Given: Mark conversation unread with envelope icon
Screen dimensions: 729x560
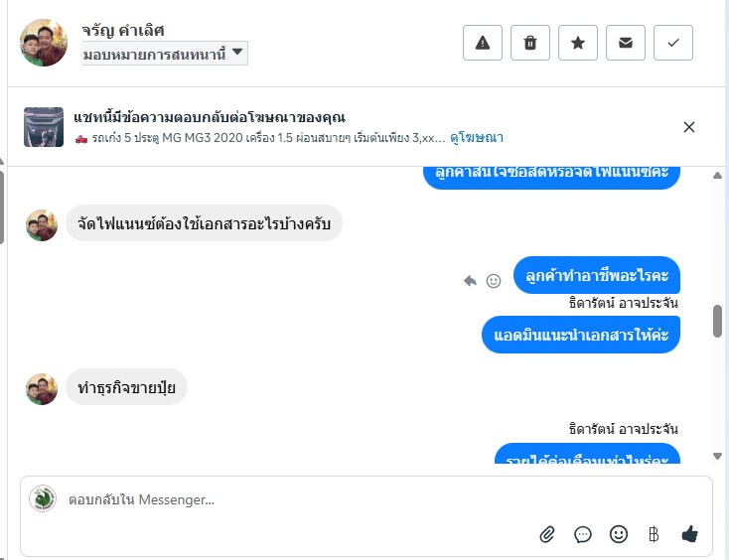Looking at the screenshot, I should [626, 43].
